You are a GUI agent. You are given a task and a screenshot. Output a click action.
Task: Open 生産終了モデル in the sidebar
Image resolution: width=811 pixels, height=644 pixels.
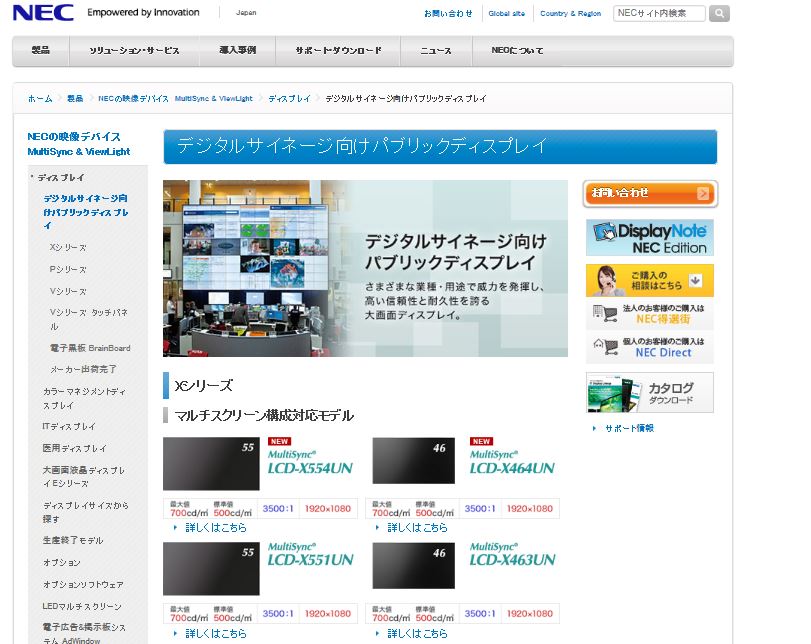click(73, 540)
